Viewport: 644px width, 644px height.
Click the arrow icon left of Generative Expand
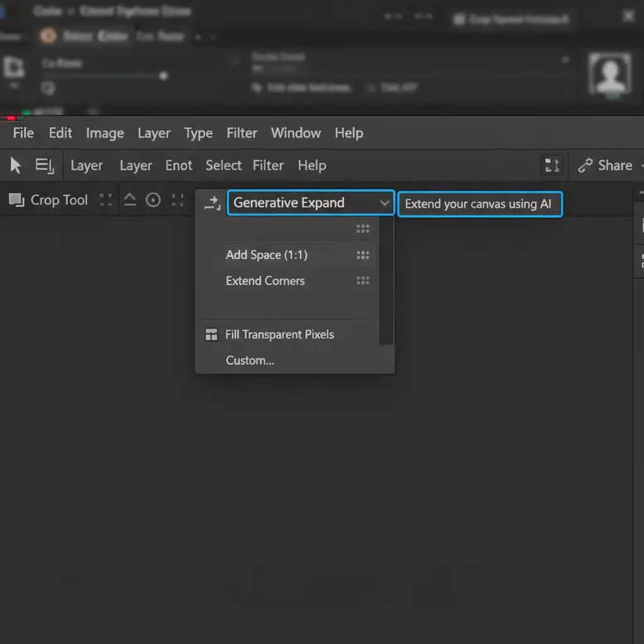[x=213, y=203]
